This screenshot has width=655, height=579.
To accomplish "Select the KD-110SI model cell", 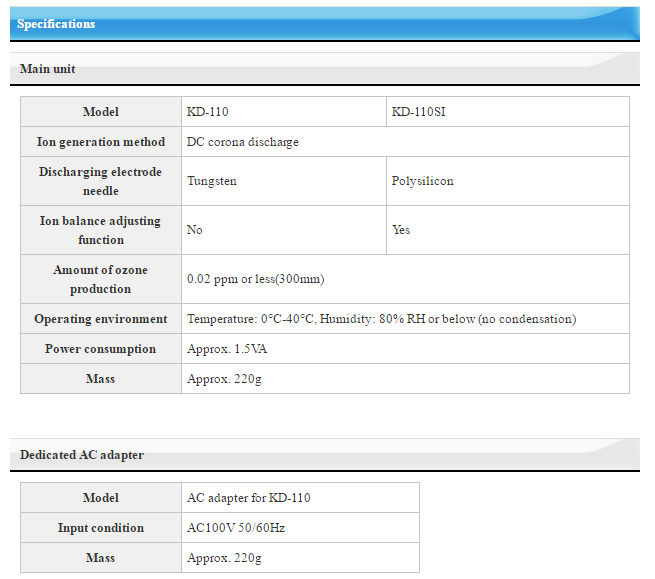I will (508, 112).
